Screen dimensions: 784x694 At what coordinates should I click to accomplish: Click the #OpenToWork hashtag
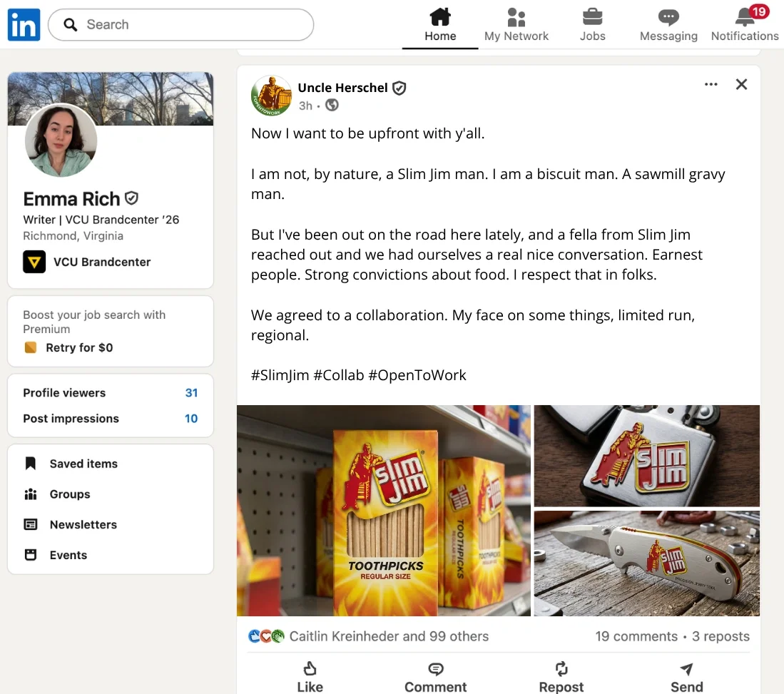pos(417,375)
